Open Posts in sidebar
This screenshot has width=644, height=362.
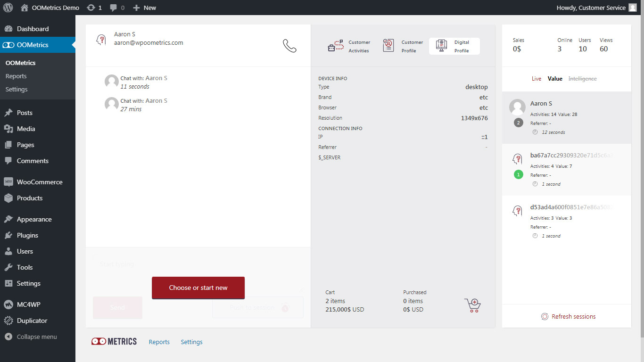[x=38, y=113]
